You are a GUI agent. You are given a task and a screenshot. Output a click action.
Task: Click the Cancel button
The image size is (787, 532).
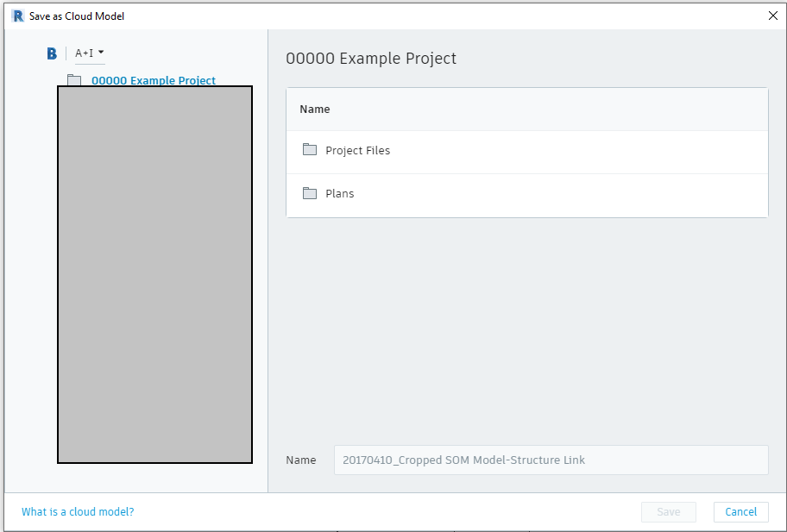pos(740,512)
